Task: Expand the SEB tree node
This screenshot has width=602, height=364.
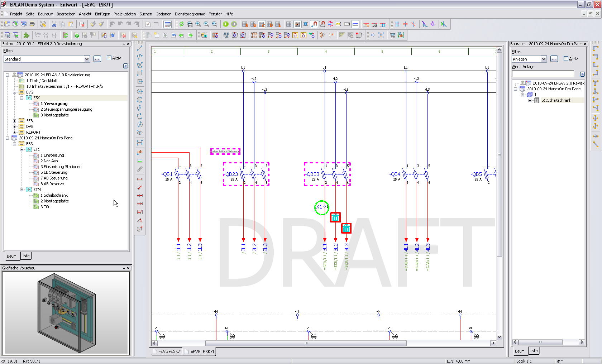Action: 15,121
